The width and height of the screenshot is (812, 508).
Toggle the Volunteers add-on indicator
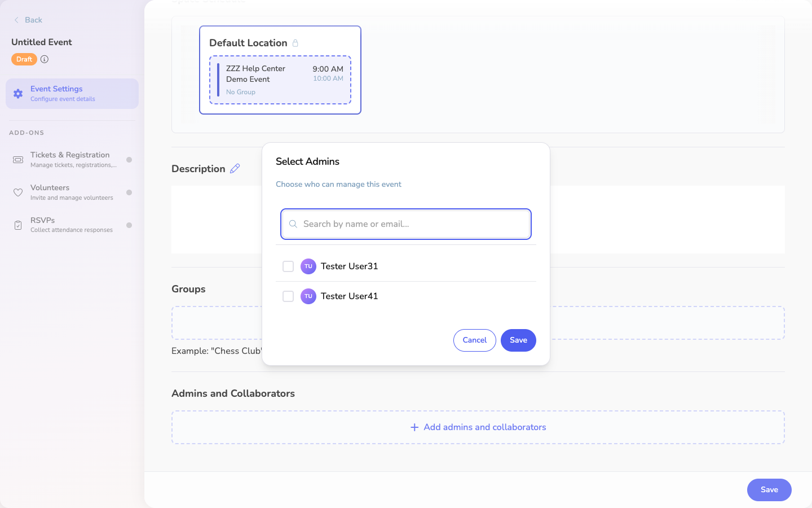click(x=129, y=192)
